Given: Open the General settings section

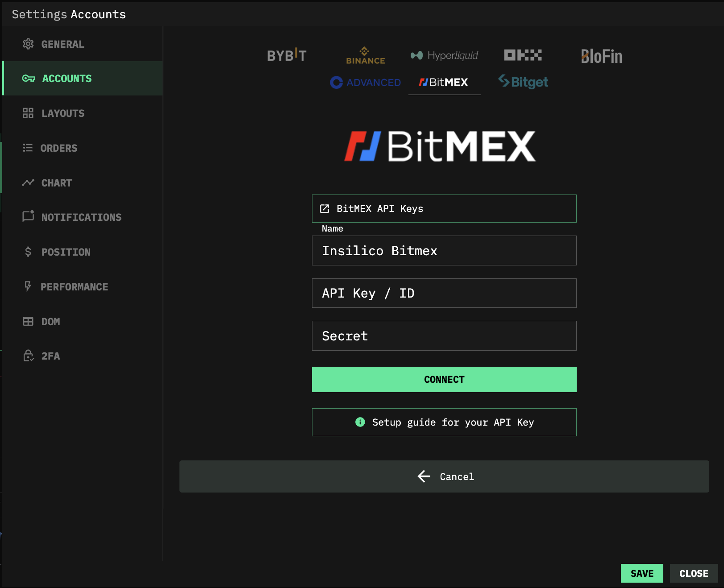Looking at the screenshot, I should [62, 44].
